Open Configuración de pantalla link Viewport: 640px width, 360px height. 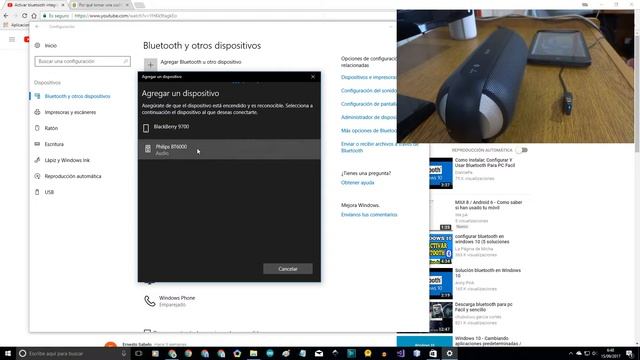click(x=369, y=104)
